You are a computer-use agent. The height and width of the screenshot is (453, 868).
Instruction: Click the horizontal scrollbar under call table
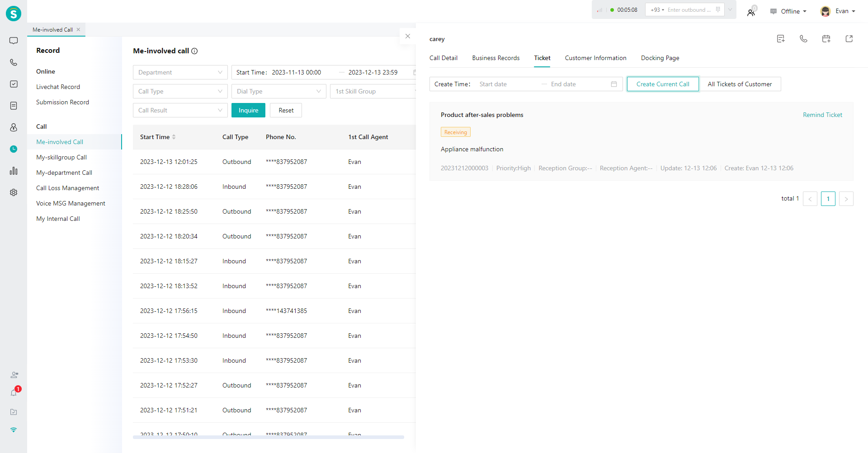point(269,437)
